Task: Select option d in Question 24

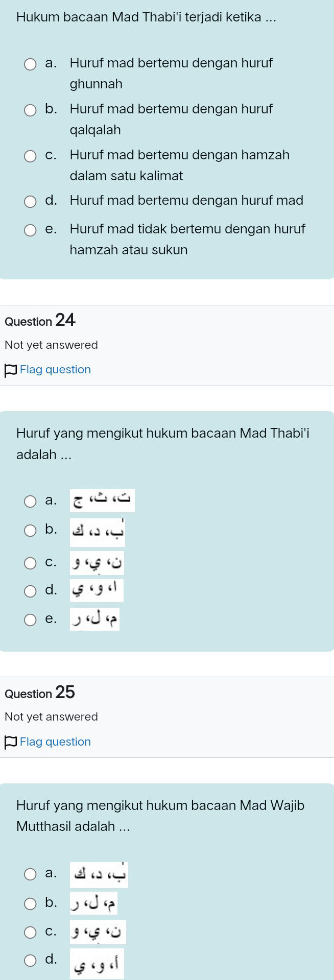Action: (x=30, y=591)
